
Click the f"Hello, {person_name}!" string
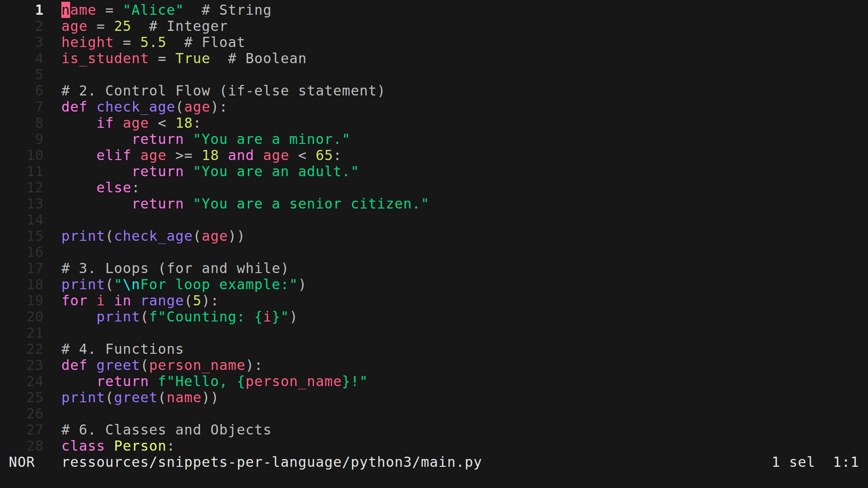263,382
